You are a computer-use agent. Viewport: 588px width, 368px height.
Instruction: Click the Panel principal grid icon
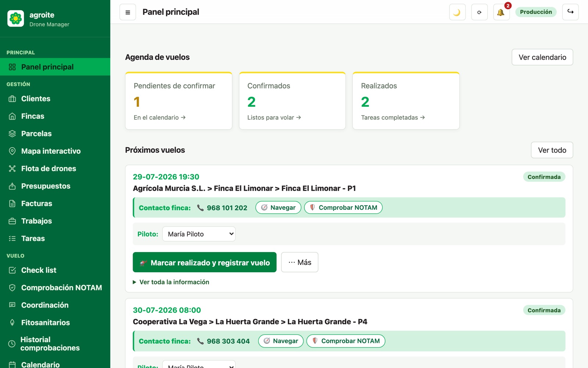tap(12, 67)
